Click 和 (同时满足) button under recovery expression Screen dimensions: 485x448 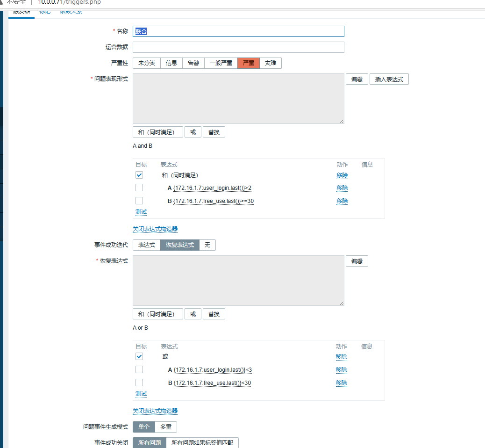coord(158,314)
